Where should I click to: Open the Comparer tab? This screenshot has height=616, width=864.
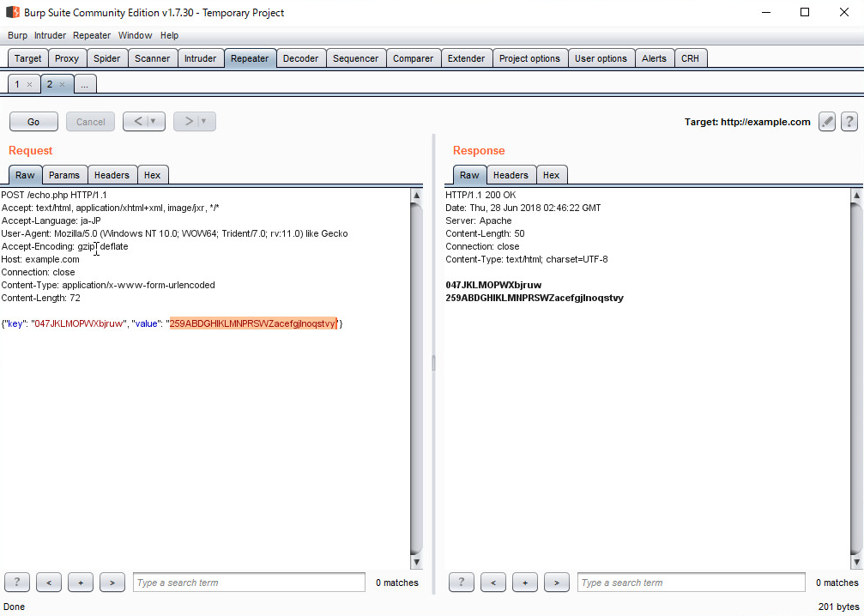click(x=414, y=58)
